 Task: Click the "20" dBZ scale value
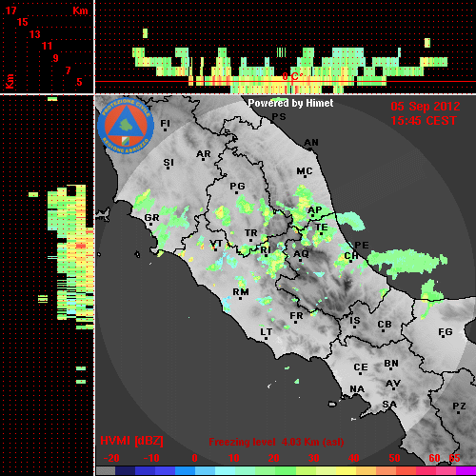click(x=274, y=458)
